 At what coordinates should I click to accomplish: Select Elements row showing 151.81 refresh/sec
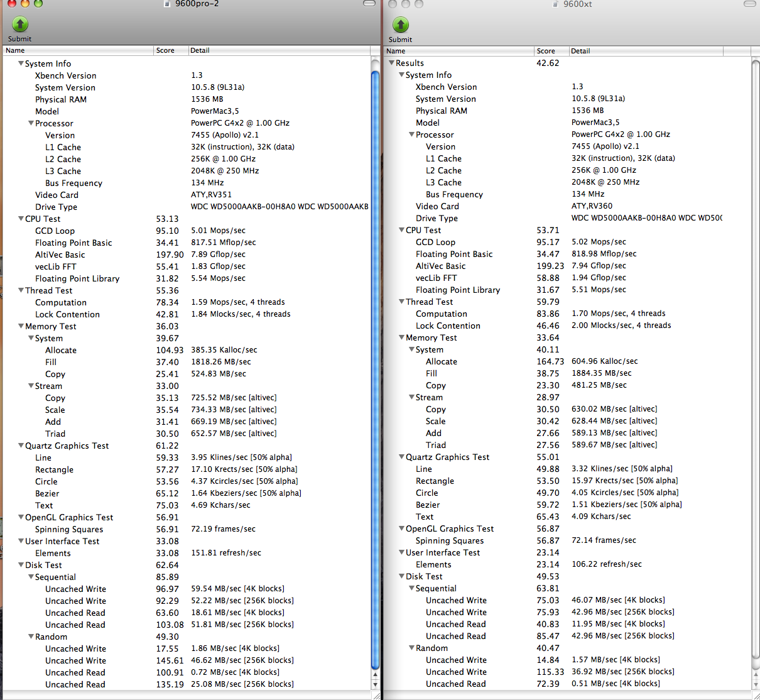click(187, 553)
